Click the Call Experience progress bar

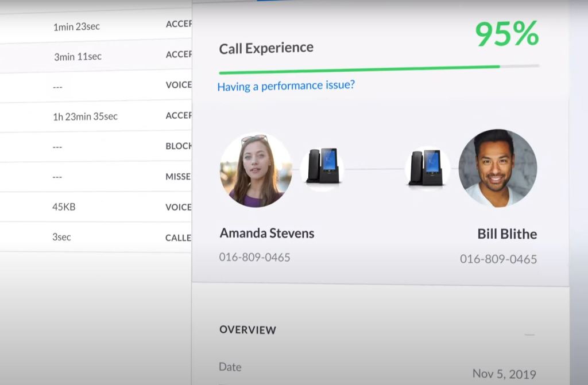[x=379, y=69]
